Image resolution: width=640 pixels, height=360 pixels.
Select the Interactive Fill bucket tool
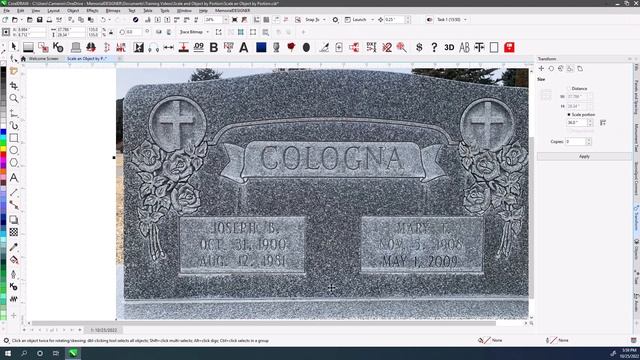14,260
